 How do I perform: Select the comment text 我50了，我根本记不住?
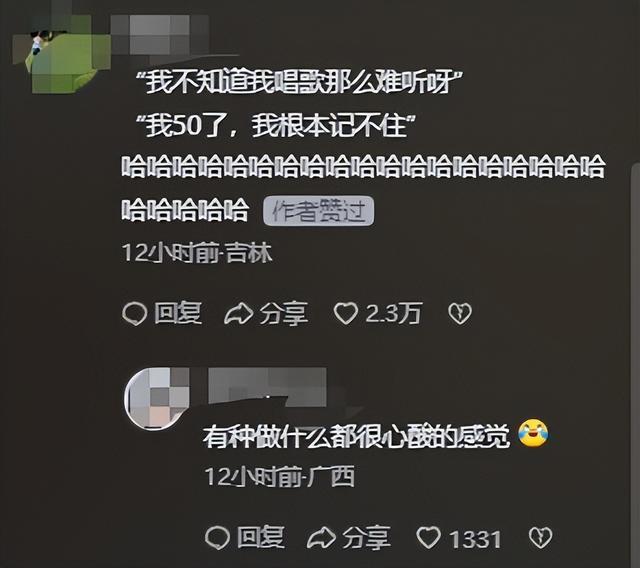tap(276, 126)
